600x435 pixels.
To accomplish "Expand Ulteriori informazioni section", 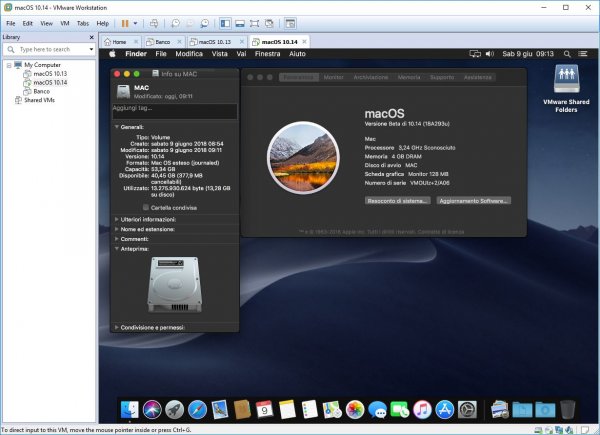I will click(116, 218).
